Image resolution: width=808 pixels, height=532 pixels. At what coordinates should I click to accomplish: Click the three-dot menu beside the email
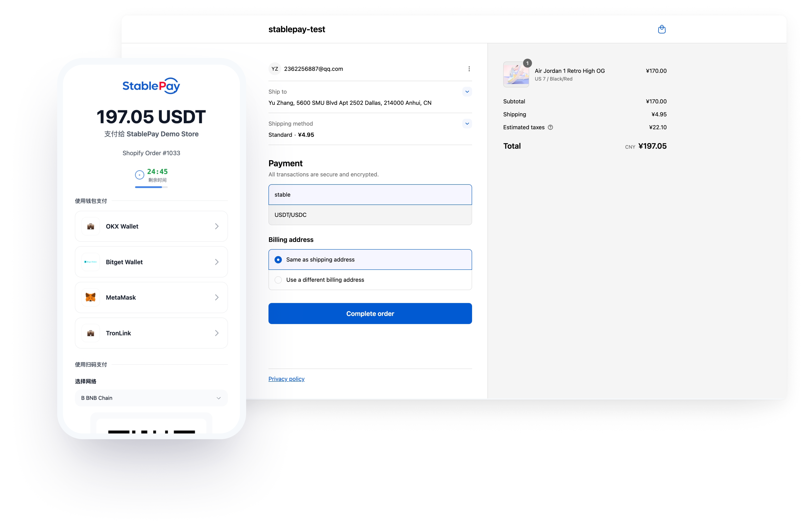click(469, 69)
